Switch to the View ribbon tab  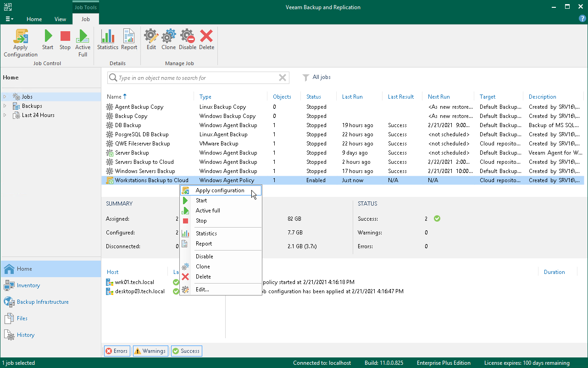pos(60,19)
